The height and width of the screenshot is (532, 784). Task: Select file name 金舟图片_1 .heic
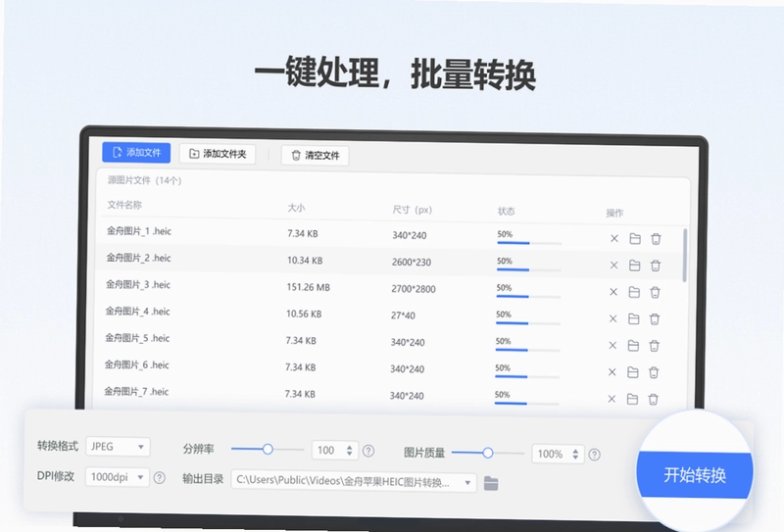point(139,231)
